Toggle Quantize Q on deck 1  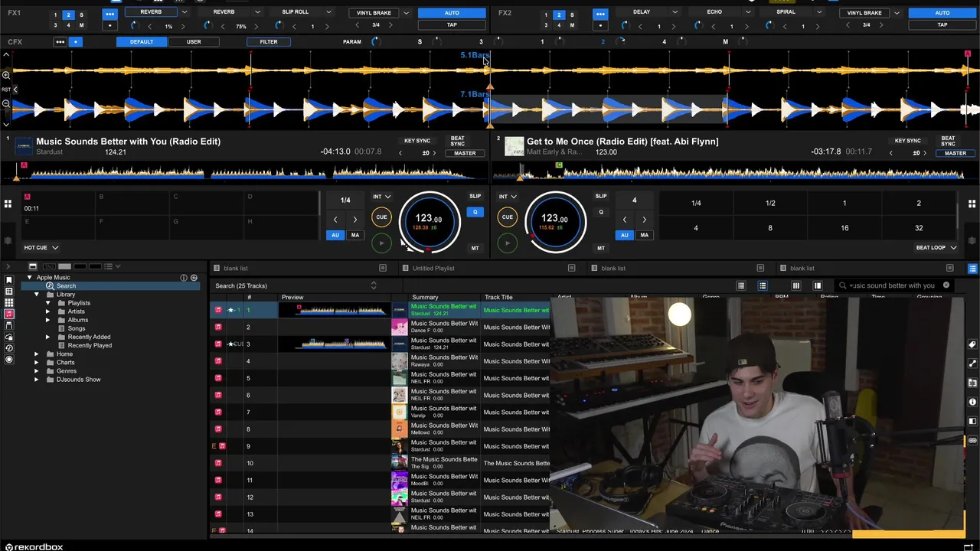(x=475, y=212)
